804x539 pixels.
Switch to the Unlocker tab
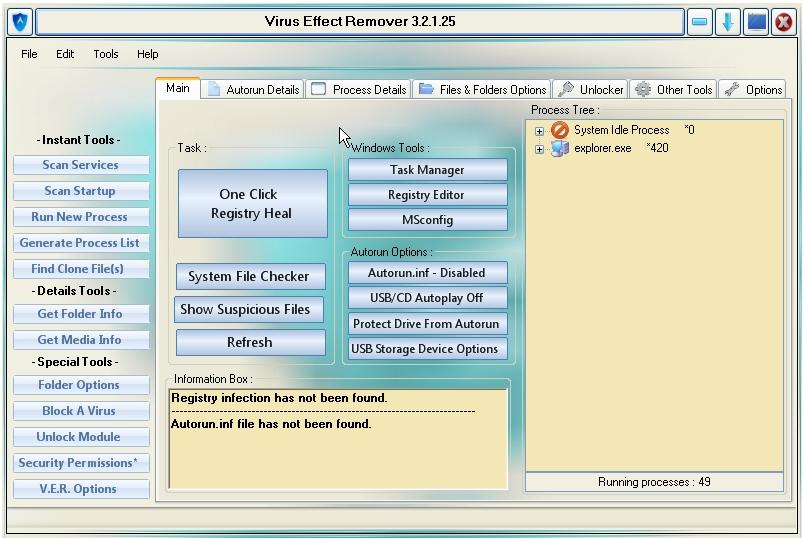point(590,90)
